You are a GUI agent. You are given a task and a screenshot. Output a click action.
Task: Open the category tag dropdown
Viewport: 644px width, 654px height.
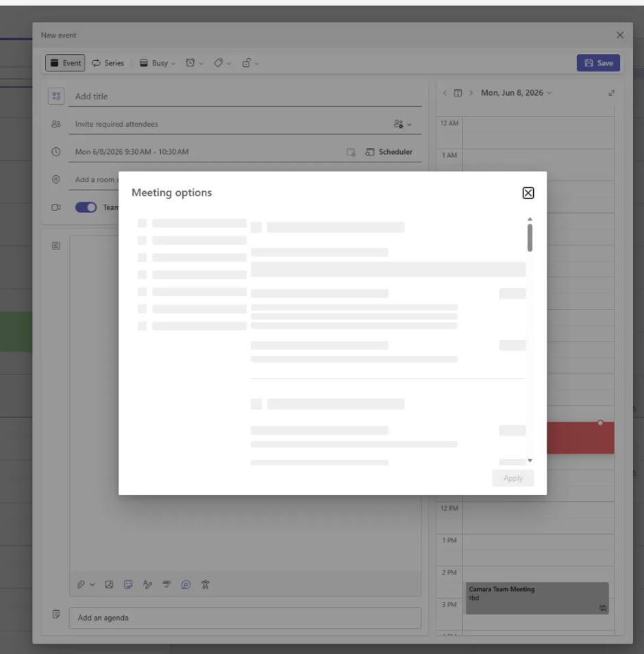tap(222, 63)
